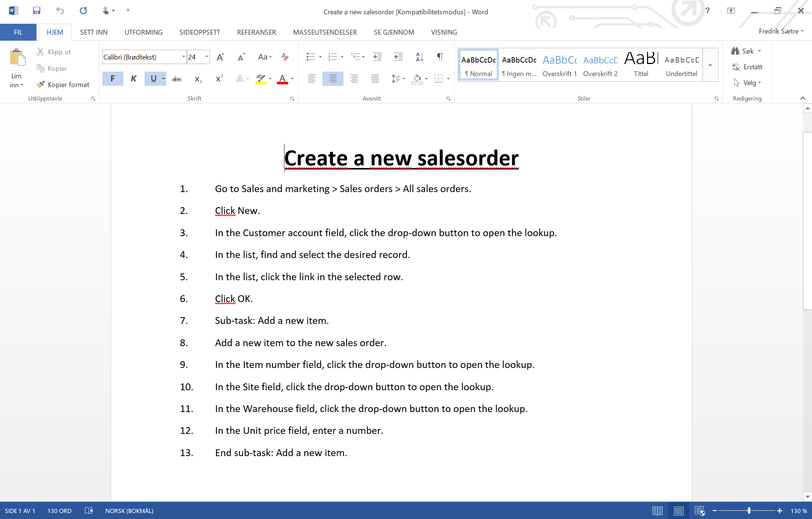Apply a bulleted list with Bullets icon

[x=310, y=57]
